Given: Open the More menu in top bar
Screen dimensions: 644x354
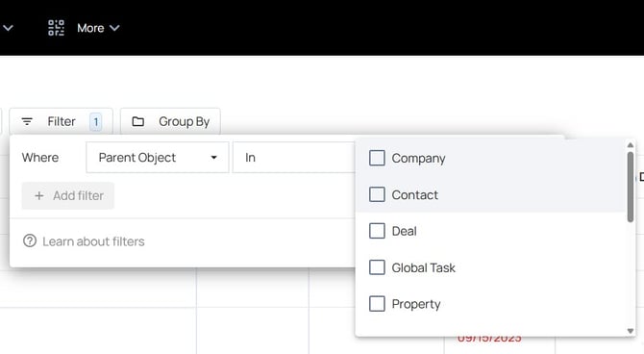Looking at the screenshot, I should (98, 28).
